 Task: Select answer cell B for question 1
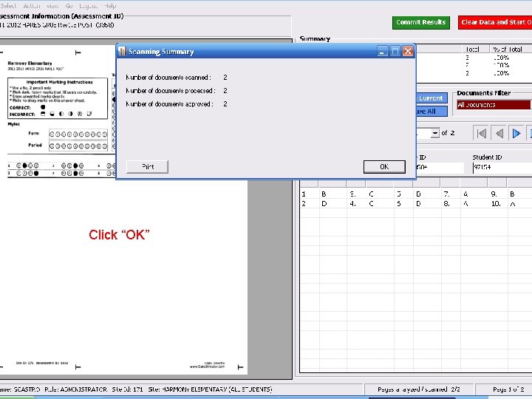click(x=332, y=194)
